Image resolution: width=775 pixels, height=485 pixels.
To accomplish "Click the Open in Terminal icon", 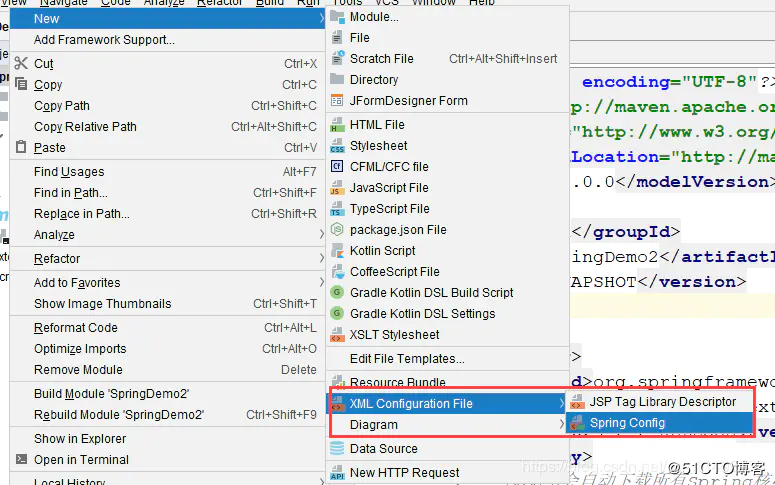I will [x=21, y=459].
